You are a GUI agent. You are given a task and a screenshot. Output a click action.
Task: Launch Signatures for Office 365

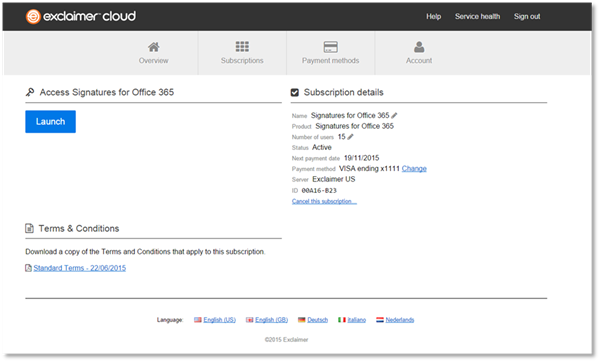point(51,122)
